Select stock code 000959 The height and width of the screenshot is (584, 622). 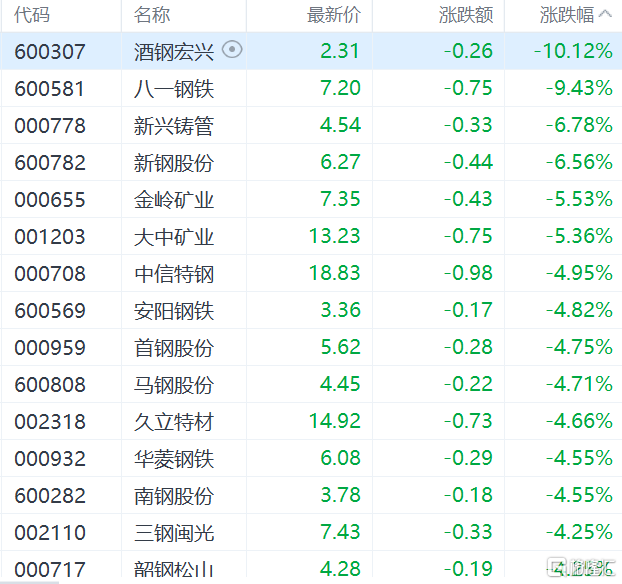pyautogui.click(x=50, y=348)
